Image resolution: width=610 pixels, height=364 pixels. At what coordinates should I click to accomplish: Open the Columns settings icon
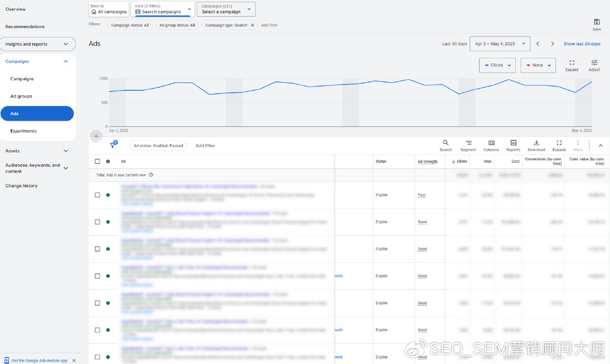click(x=491, y=145)
